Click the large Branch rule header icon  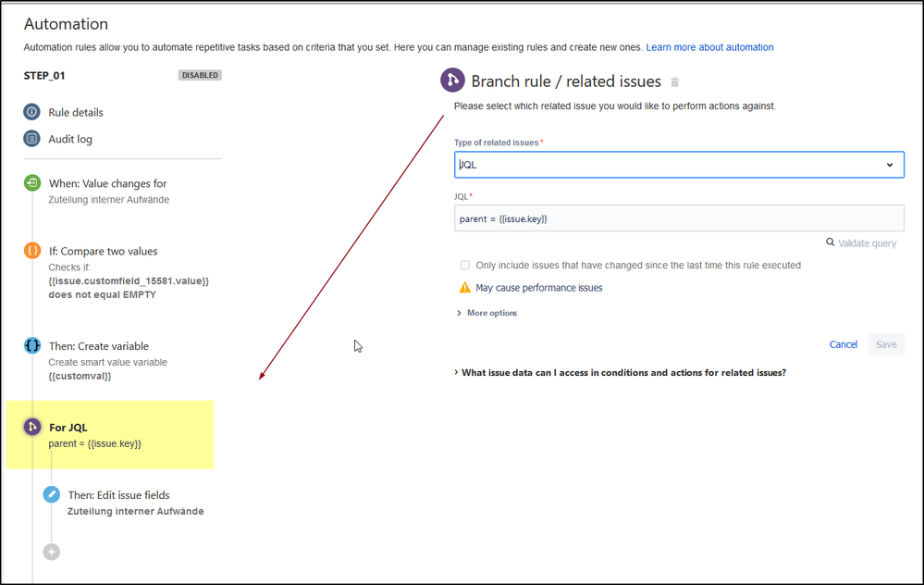(x=452, y=81)
